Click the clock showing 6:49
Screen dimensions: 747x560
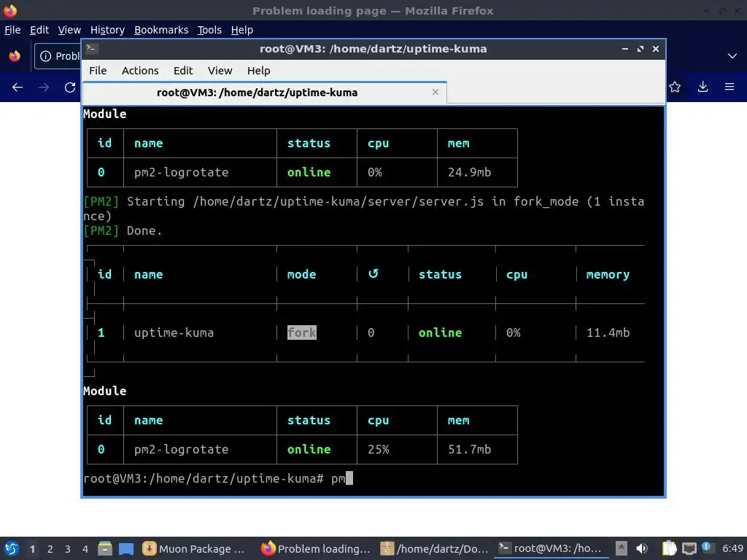[x=732, y=548]
